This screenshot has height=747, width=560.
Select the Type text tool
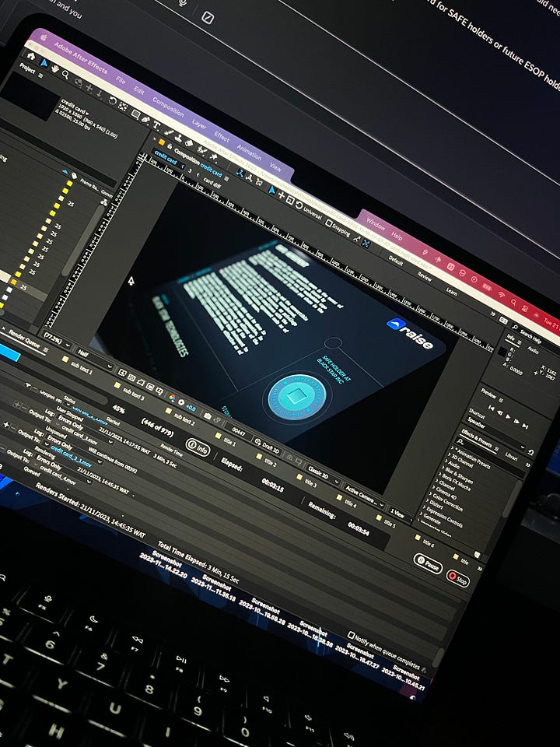click(x=156, y=126)
